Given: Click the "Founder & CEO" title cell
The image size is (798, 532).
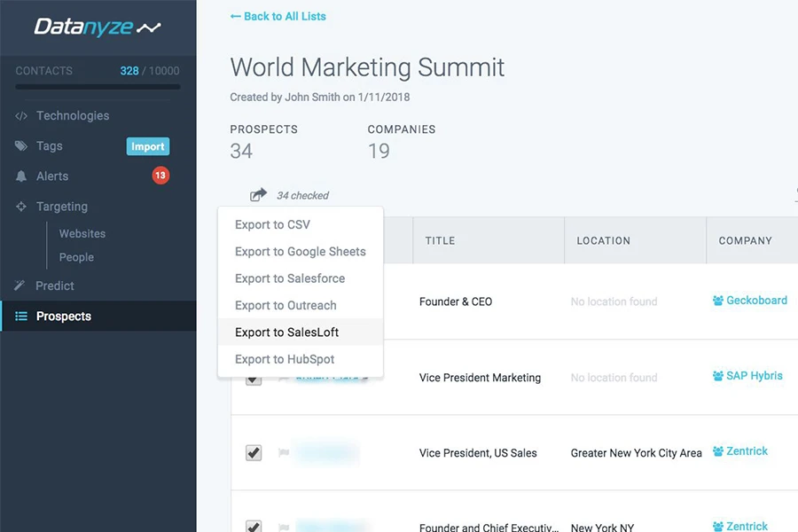Looking at the screenshot, I should 456,301.
